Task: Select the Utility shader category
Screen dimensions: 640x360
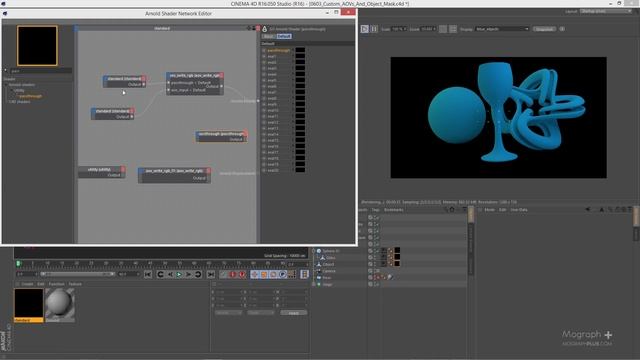Action: [x=19, y=90]
